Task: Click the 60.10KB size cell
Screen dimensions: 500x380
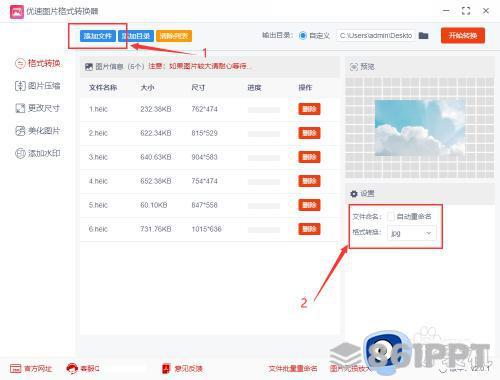Action: [154, 205]
